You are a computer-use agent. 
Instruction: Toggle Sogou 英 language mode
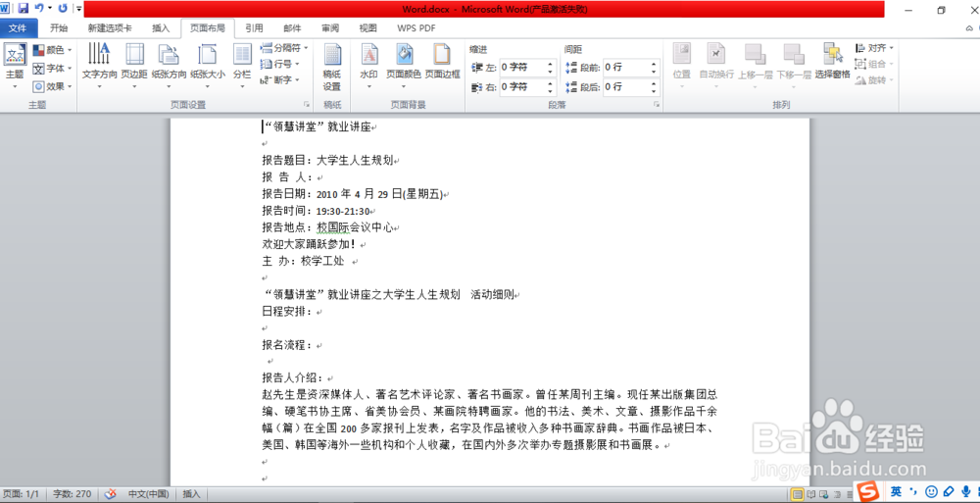pyautogui.click(x=897, y=492)
